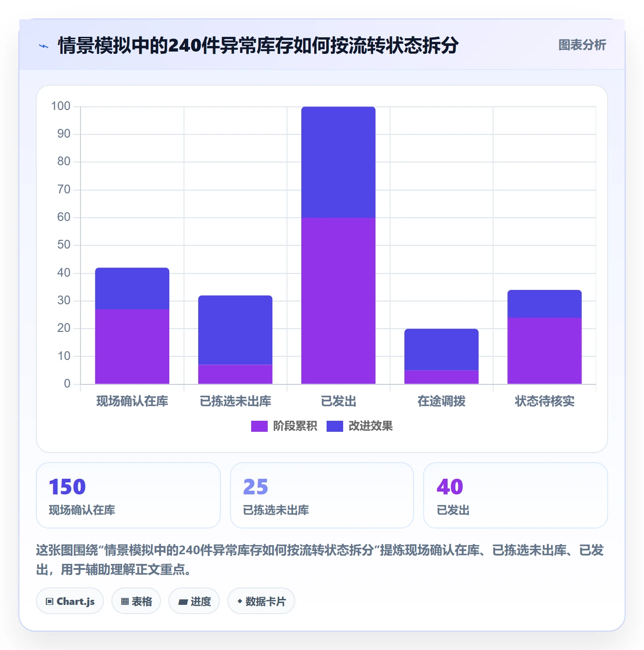Click the 图表分析 label in header
Image resolution: width=644 pixels, height=650 pixels.
click(x=582, y=45)
